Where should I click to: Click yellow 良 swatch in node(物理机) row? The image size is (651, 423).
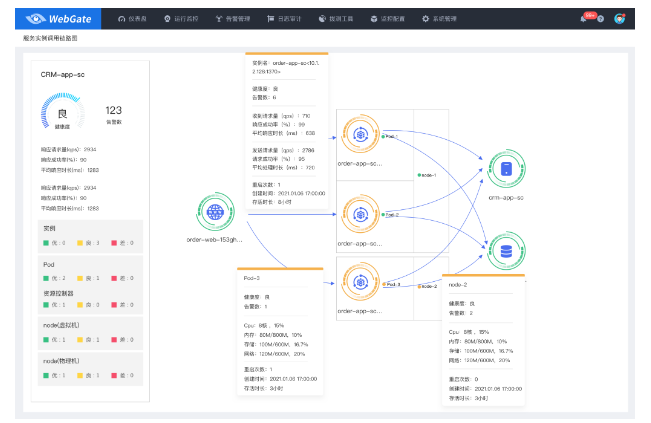(x=80, y=375)
